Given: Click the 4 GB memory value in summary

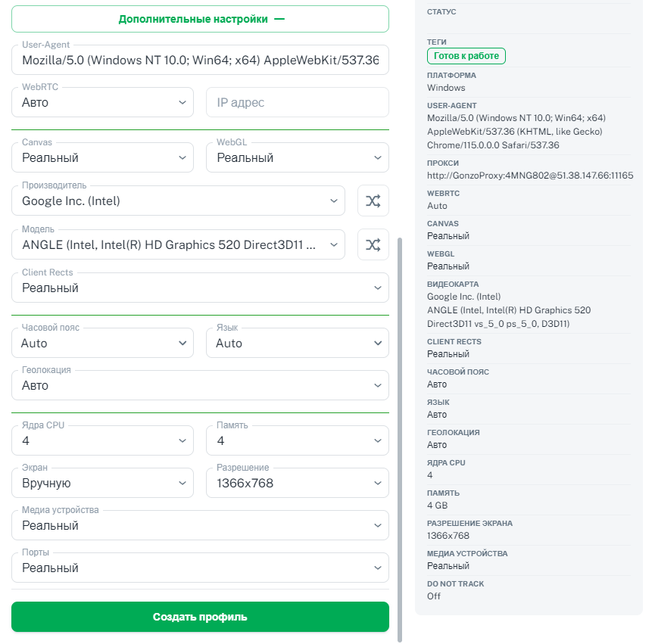Looking at the screenshot, I should point(437,506).
